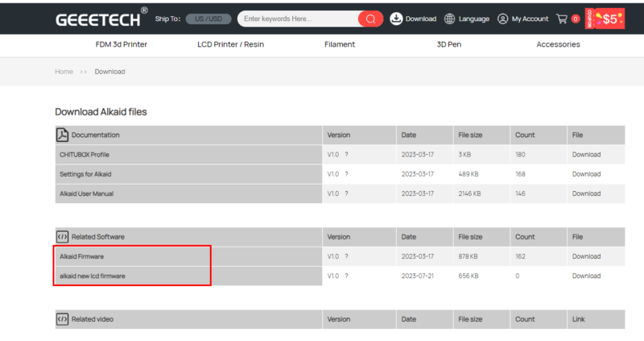Click the 2146 KB file size cell
This screenshot has height=341, width=644.
point(469,193)
